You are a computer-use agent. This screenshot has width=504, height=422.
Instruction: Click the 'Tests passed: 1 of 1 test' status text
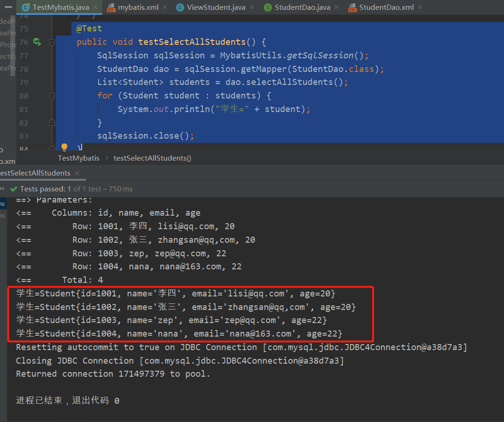[x=76, y=189]
